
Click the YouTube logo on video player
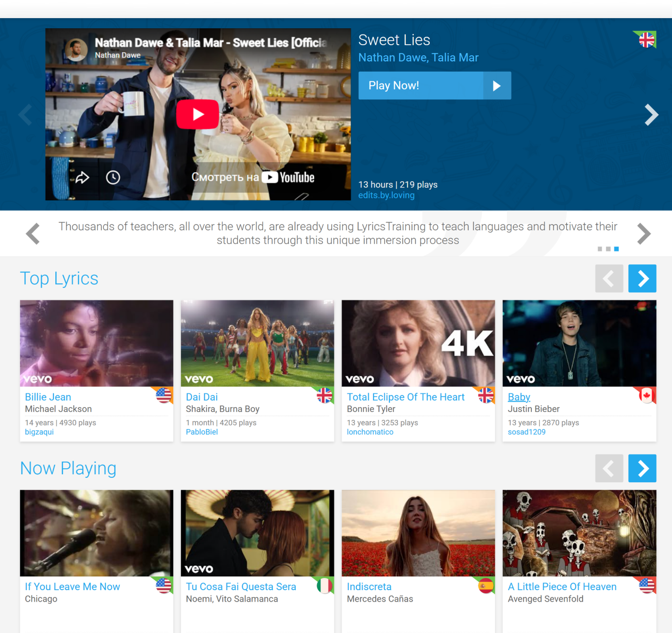pos(288,178)
